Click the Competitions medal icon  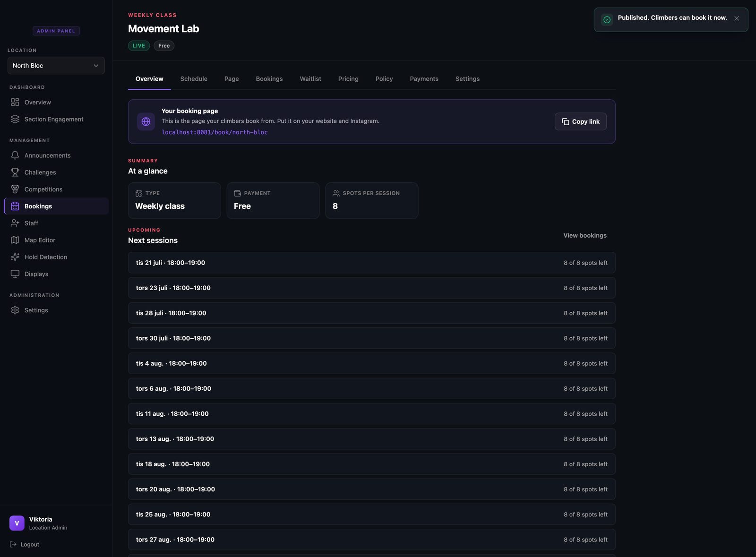point(15,189)
